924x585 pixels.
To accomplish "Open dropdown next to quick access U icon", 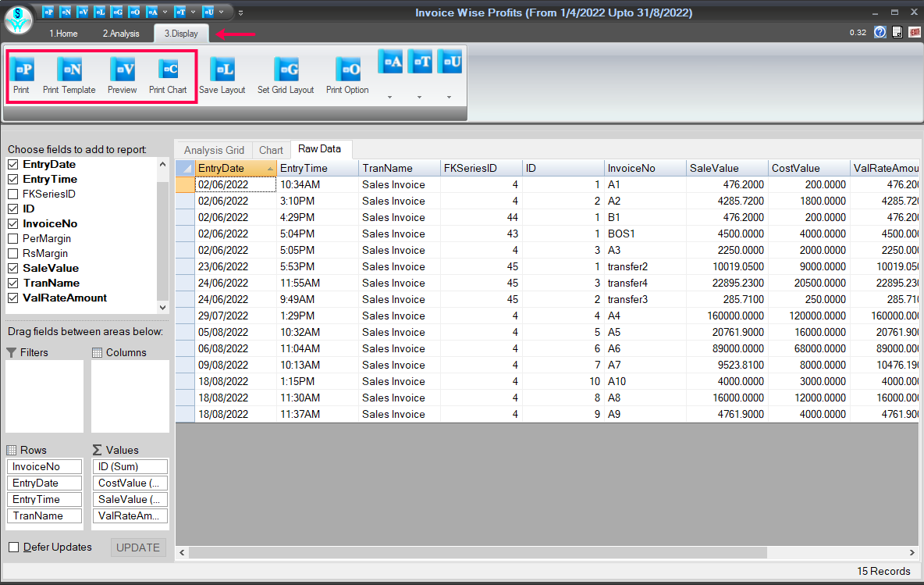I will point(222,12).
